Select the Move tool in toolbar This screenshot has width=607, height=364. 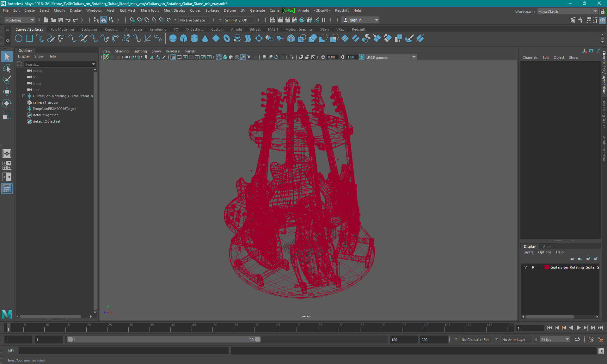tap(7, 91)
